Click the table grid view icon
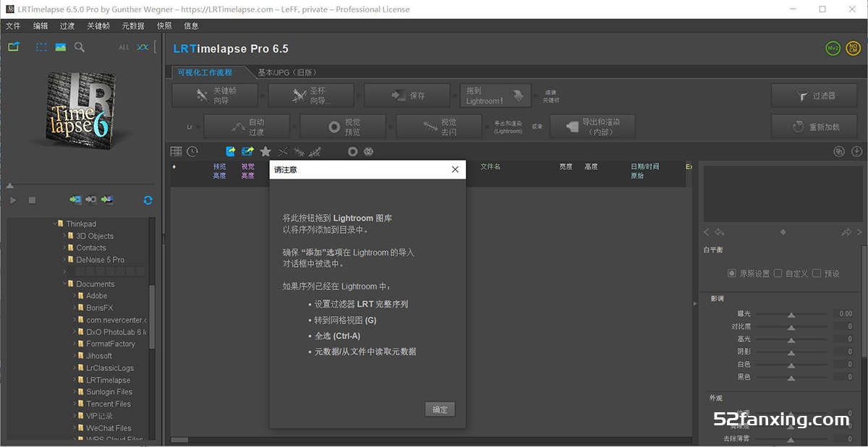The image size is (868, 447). pos(176,152)
